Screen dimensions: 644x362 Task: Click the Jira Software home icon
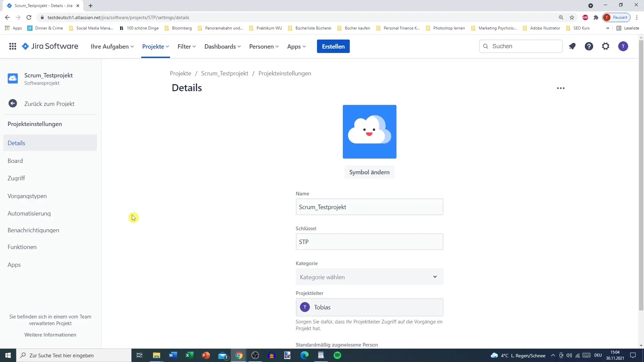tap(25, 46)
